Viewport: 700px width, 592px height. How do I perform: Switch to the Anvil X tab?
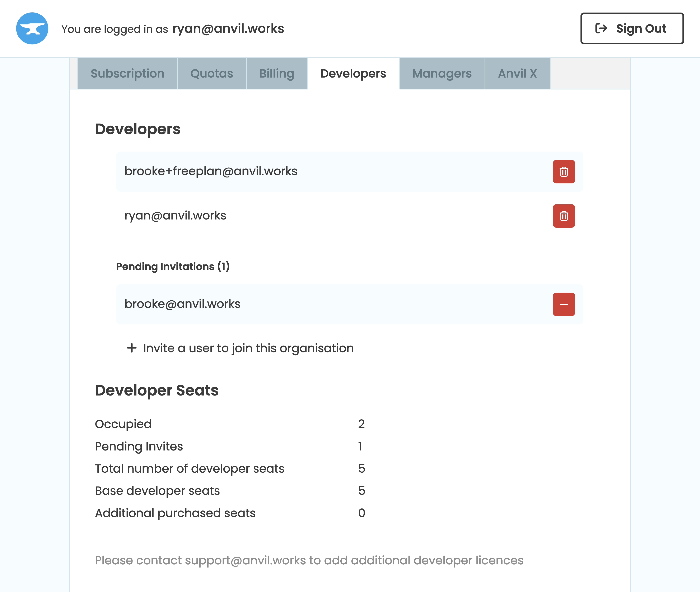(517, 74)
